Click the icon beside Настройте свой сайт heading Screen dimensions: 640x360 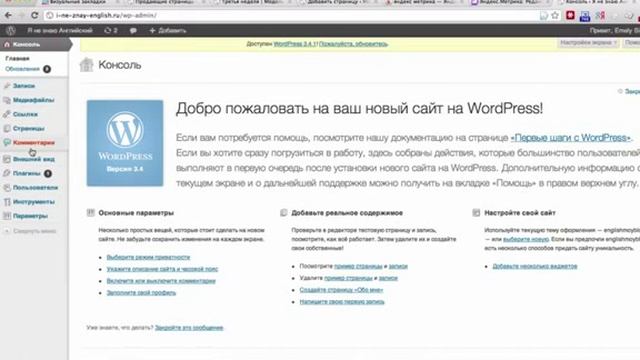[x=476, y=213]
